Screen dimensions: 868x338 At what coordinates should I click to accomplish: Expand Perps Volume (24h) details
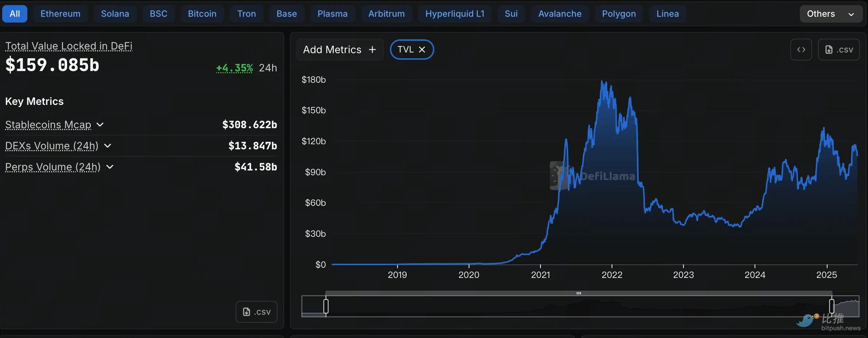tap(110, 167)
